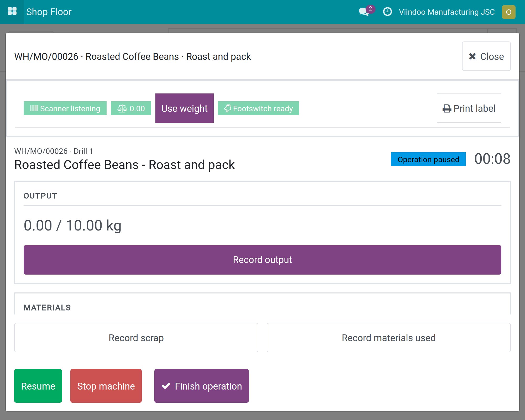Open Record materials used

click(389, 338)
